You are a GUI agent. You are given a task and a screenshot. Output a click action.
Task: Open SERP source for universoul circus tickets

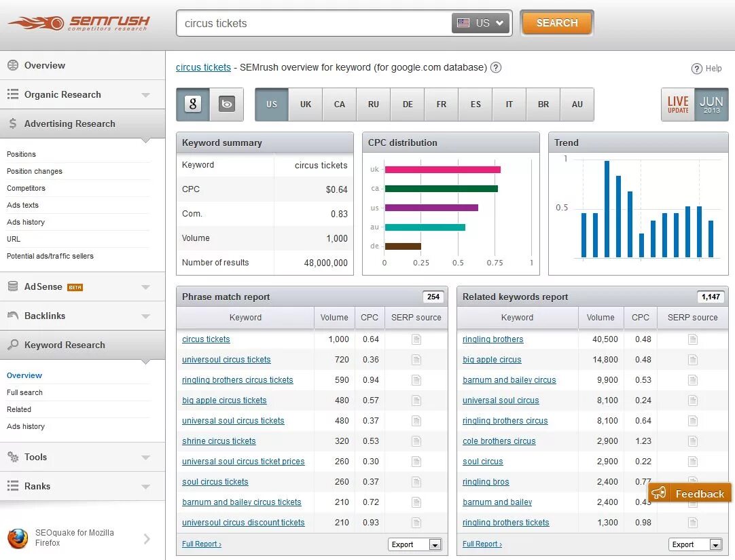coord(416,360)
